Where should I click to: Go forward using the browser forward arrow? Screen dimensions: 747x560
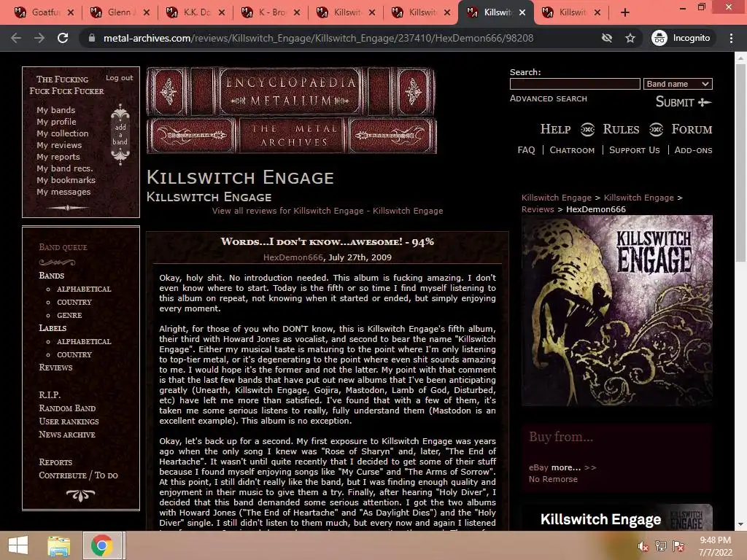(x=39, y=38)
